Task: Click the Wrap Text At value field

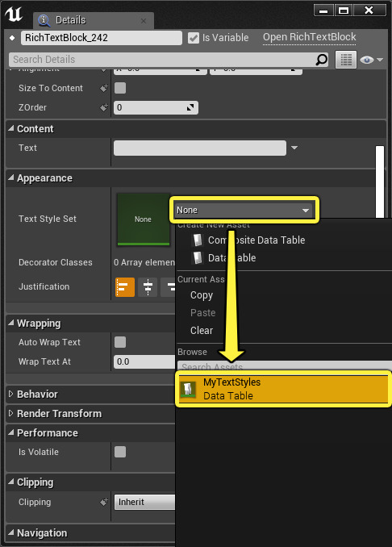Action: pyautogui.click(x=144, y=361)
